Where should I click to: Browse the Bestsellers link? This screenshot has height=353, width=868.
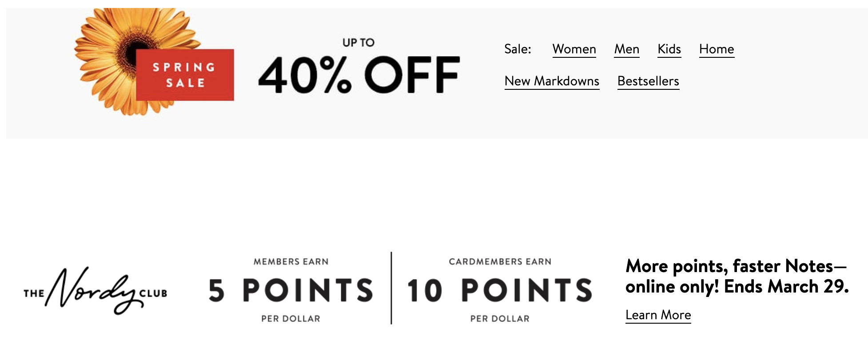pos(648,81)
